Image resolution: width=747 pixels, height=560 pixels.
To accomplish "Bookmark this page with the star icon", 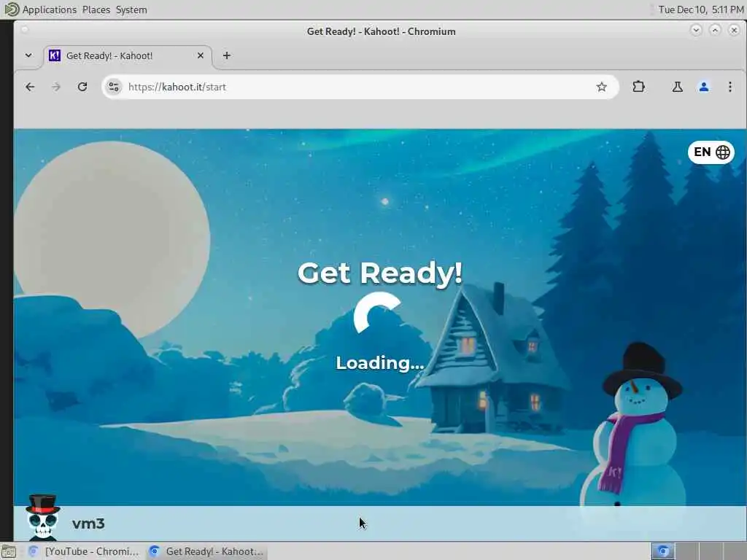I will click(602, 87).
